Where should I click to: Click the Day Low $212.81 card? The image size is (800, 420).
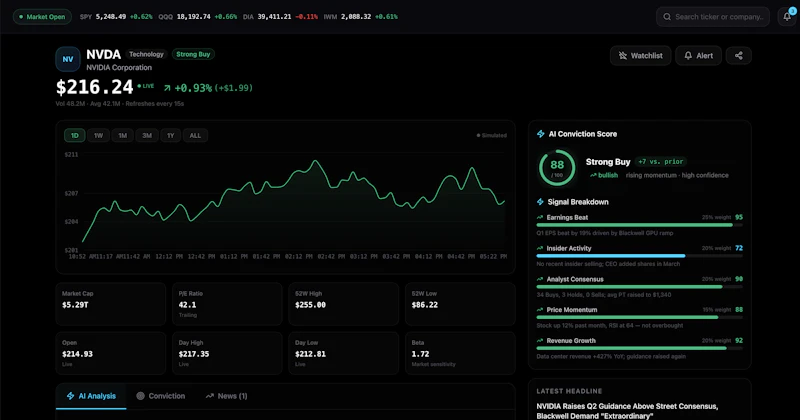343,353
